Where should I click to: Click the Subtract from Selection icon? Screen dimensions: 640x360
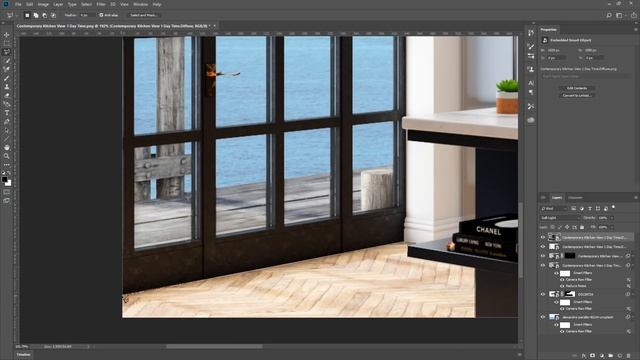tap(44, 15)
